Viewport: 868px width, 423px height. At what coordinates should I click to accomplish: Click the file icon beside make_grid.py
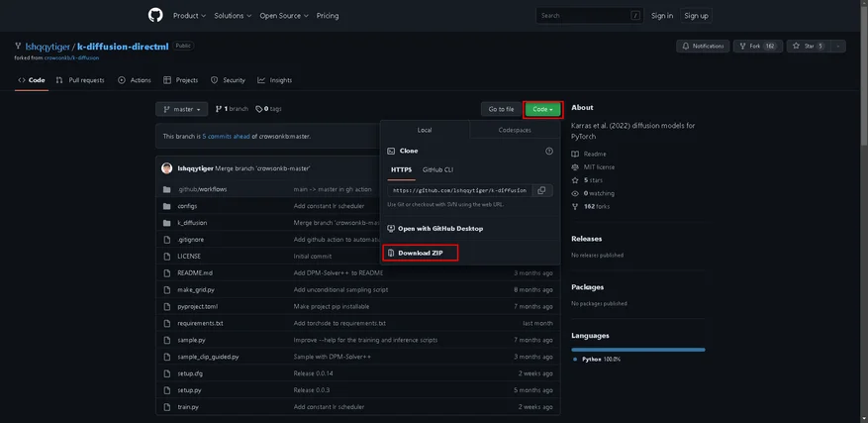166,290
